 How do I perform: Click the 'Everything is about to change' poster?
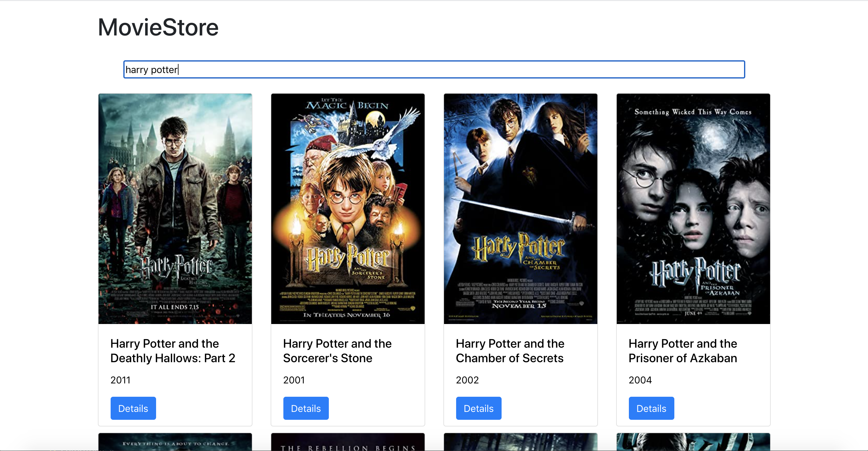pyautogui.click(x=175, y=442)
